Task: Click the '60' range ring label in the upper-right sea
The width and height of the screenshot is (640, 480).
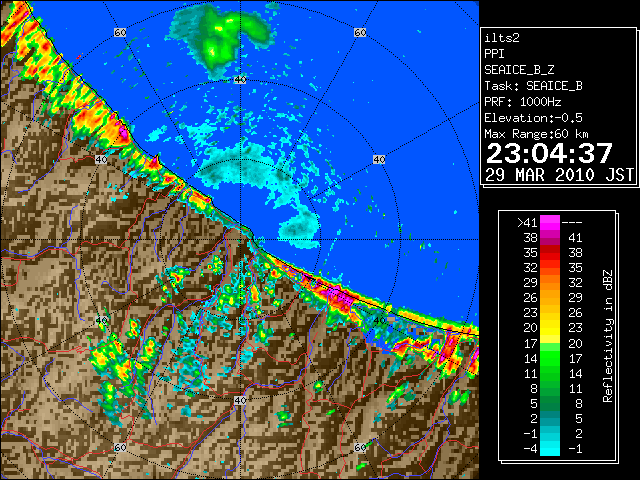Action: 360,32
